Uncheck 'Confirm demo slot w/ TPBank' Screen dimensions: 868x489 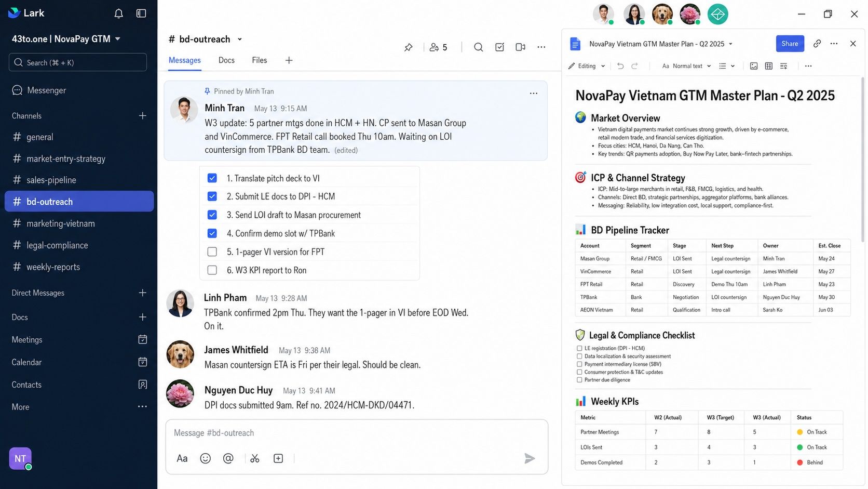(212, 233)
